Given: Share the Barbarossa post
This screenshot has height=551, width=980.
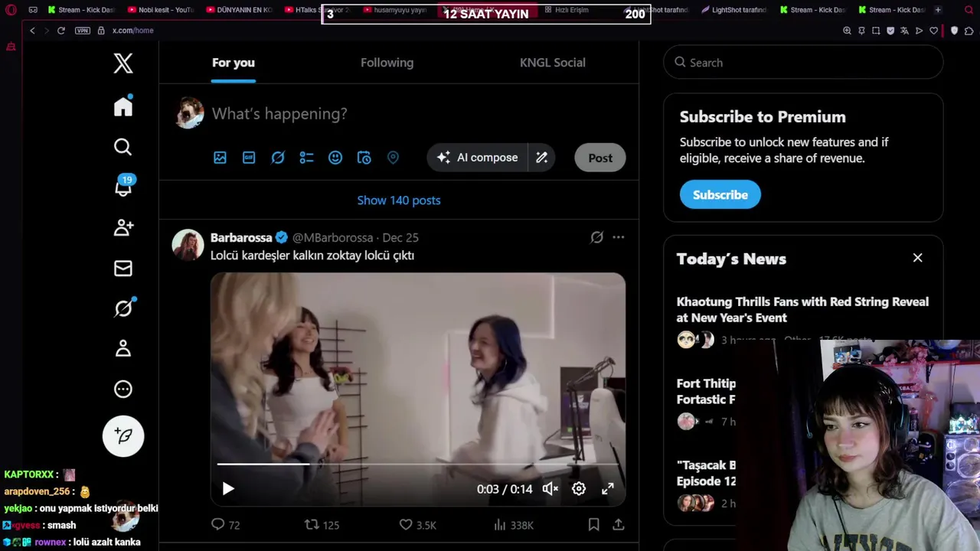Looking at the screenshot, I should tap(619, 525).
